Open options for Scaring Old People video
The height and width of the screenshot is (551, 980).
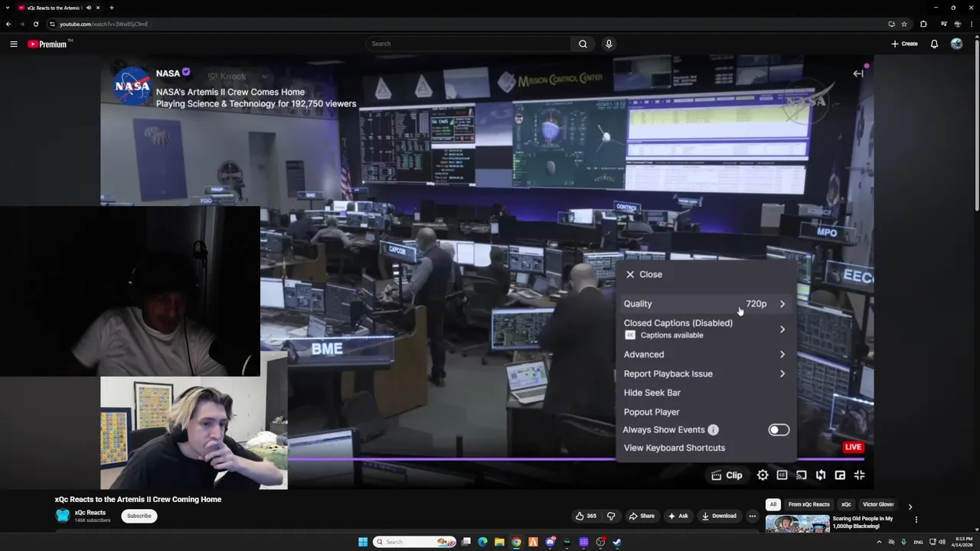[916, 520]
